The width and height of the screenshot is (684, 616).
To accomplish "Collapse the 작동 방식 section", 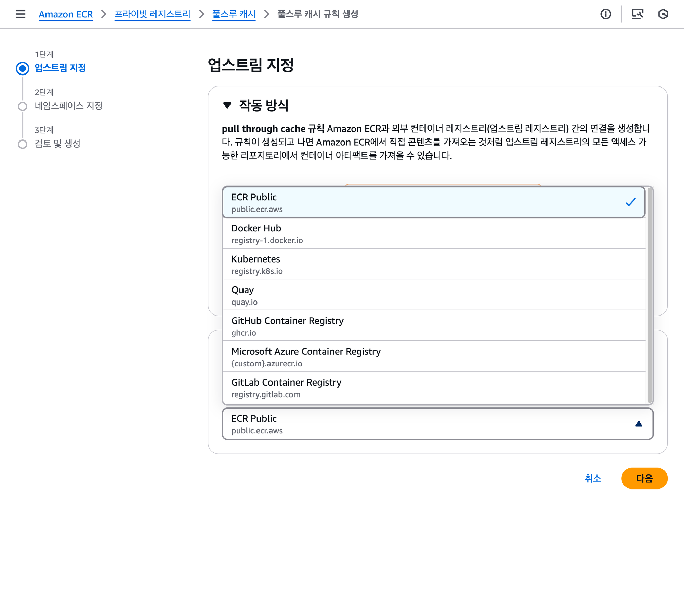I will tap(227, 105).
